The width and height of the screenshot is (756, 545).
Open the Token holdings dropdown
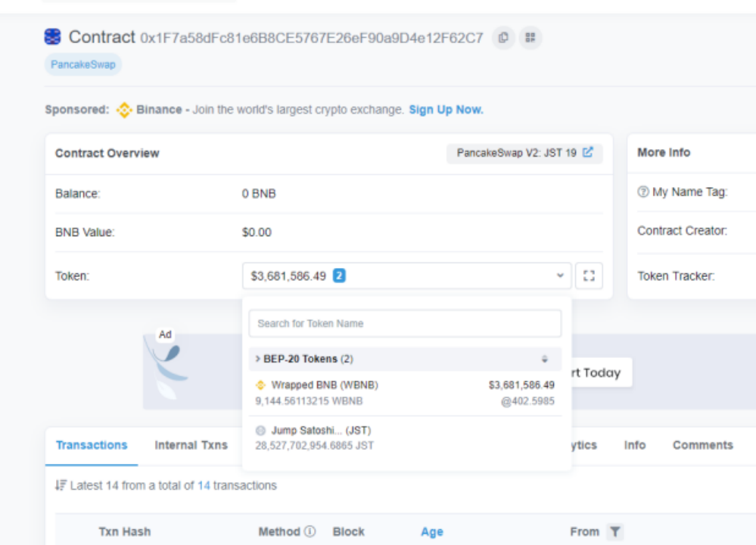407,276
